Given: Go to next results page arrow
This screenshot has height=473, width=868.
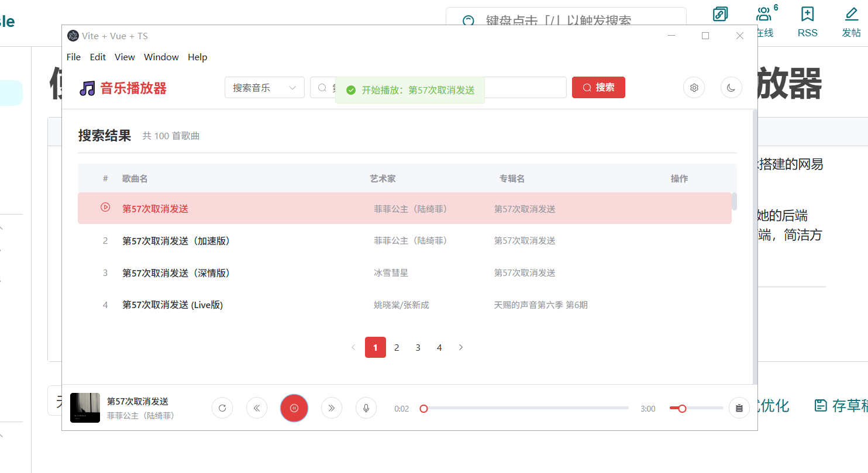Looking at the screenshot, I should (461, 347).
